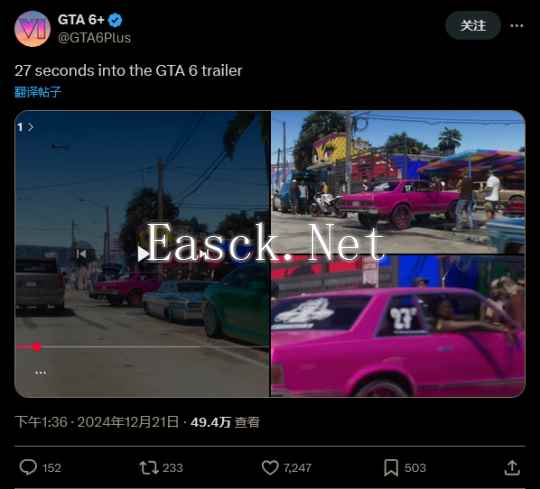Click the GTA 6+ display name
The width and height of the screenshot is (540, 489).
(x=81, y=20)
